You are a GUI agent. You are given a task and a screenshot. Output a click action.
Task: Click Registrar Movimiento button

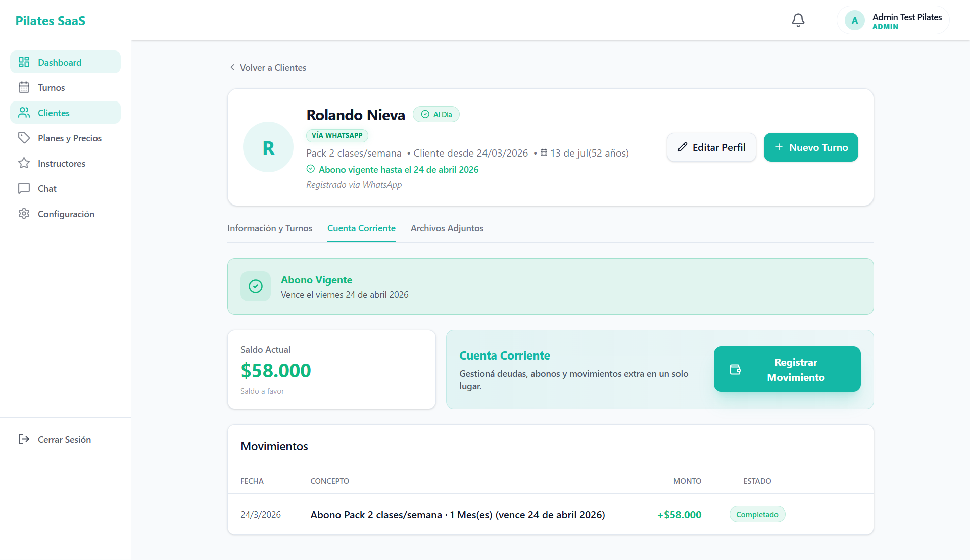coord(787,369)
